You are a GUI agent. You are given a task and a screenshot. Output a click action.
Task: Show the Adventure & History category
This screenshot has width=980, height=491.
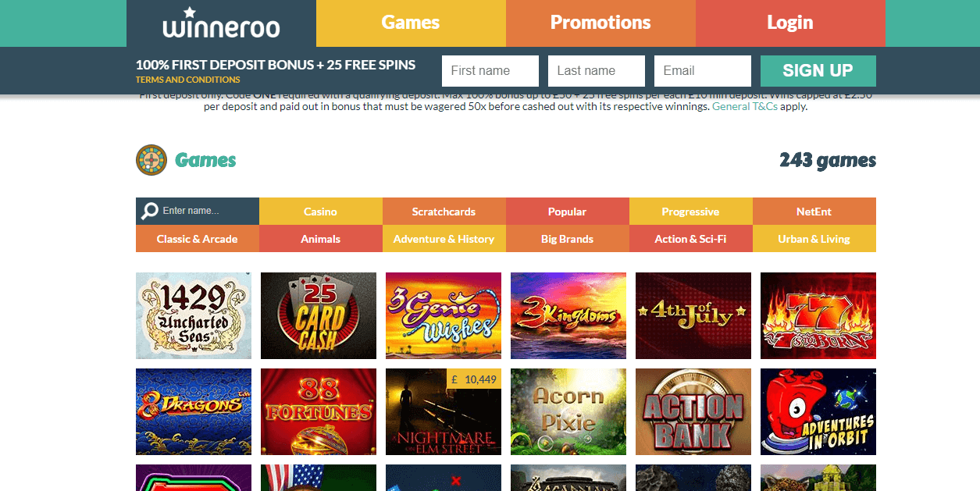pos(444,239)
